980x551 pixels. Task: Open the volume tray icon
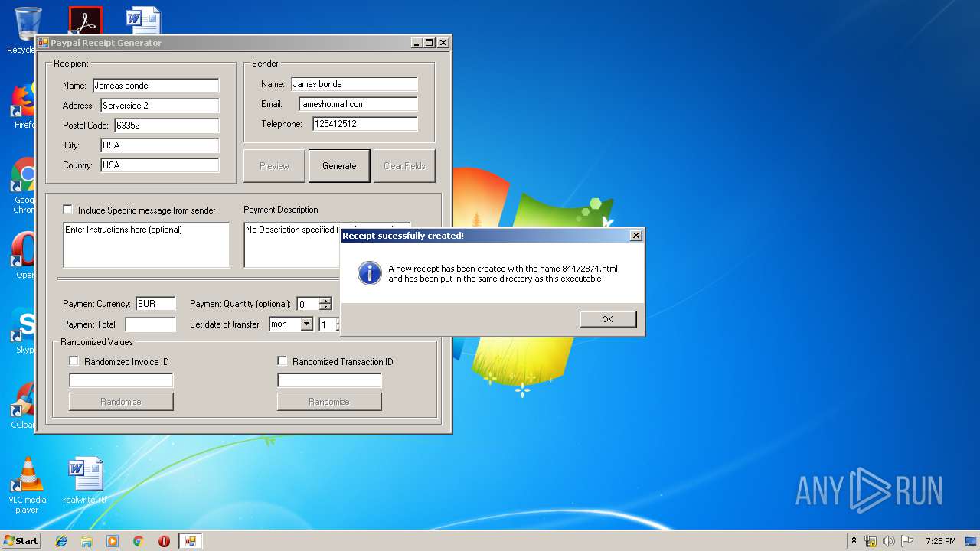coord(889,541)
